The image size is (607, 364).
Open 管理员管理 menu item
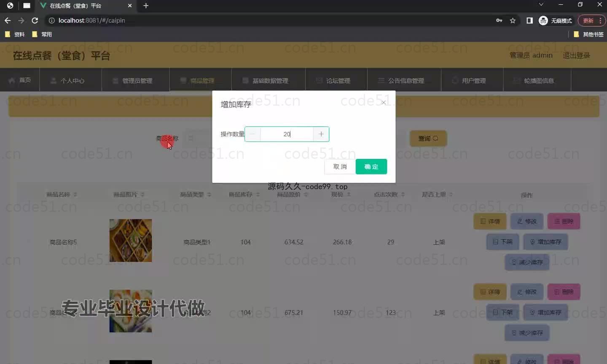pos(136,80)
